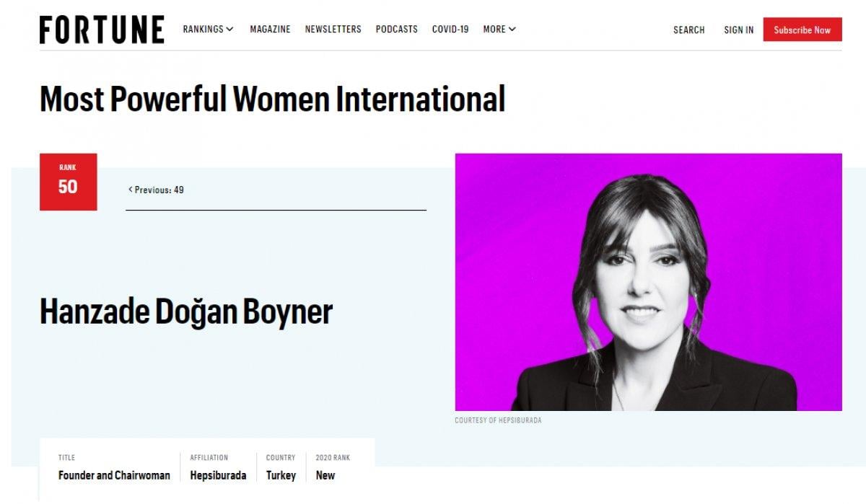The height and width of the screenshot is (504, 866).
Task: Click the Hepsiburada affiliation value
Action: 218,475
